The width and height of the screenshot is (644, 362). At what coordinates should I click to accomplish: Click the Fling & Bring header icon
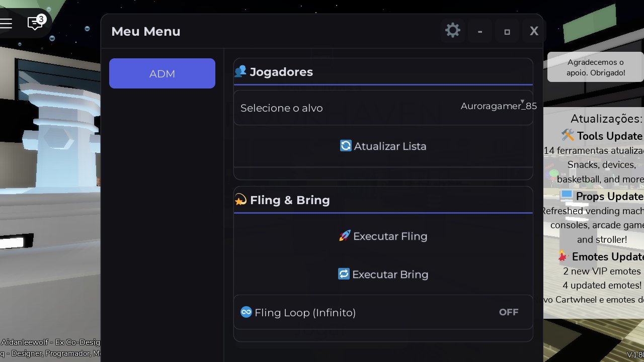[240, 200]
